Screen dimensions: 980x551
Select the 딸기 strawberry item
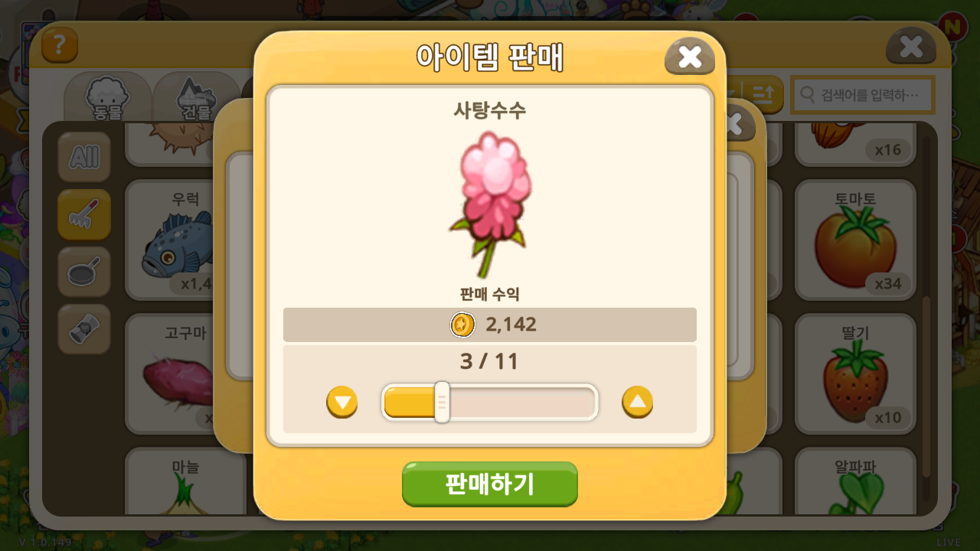855,374
